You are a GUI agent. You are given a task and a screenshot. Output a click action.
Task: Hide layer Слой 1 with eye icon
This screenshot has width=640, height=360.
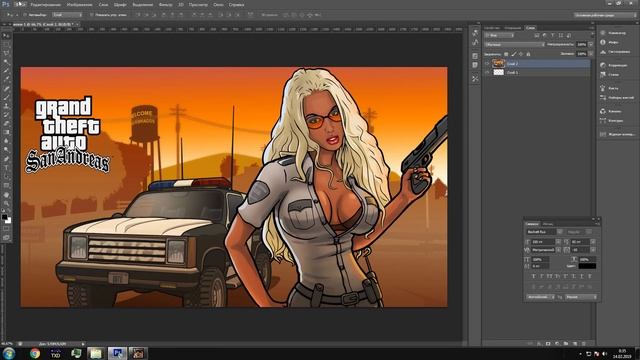click(x=487, y=72)
